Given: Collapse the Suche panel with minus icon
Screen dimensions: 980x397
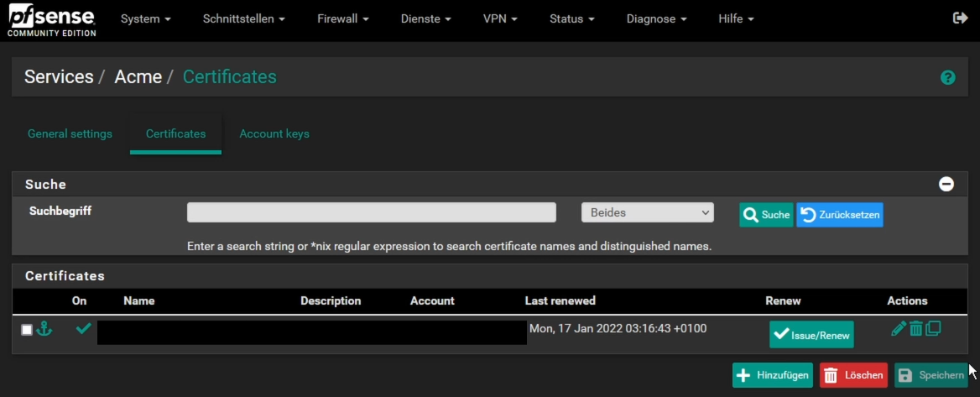Looking at the screenshot, I should pos(946,184).
